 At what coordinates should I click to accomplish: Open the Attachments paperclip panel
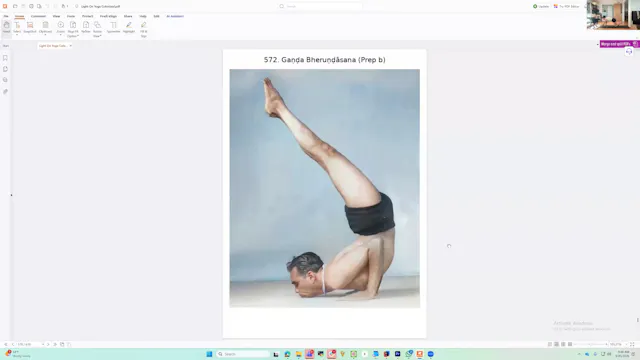pyautogui.click(x=5, y=91)
